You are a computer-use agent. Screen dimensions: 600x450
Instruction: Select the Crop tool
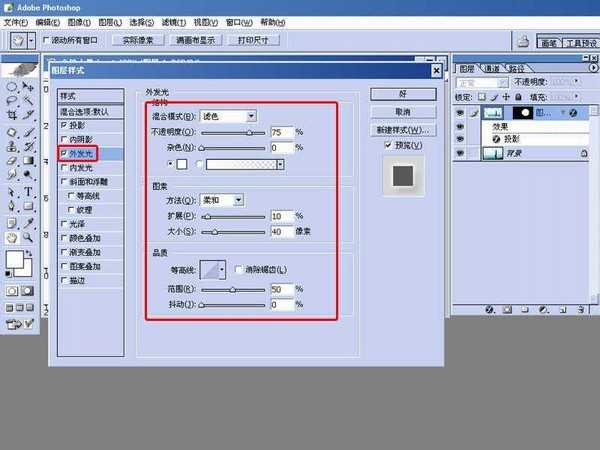pyautogui.click(x=11, y=115)
